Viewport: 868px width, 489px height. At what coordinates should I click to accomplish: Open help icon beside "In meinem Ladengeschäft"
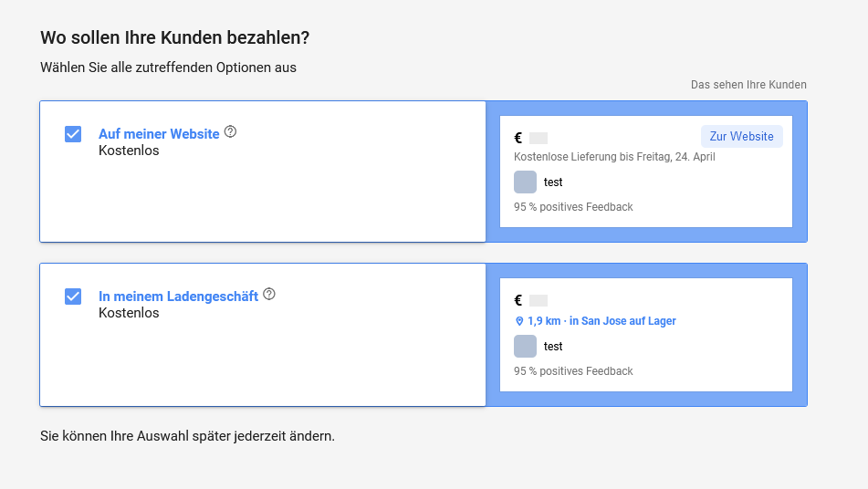coord(269,295)
